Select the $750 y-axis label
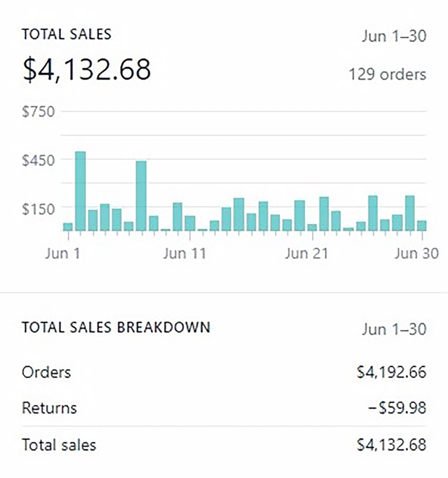Viewport: 448px width, 478px height. tap(38, 112)
